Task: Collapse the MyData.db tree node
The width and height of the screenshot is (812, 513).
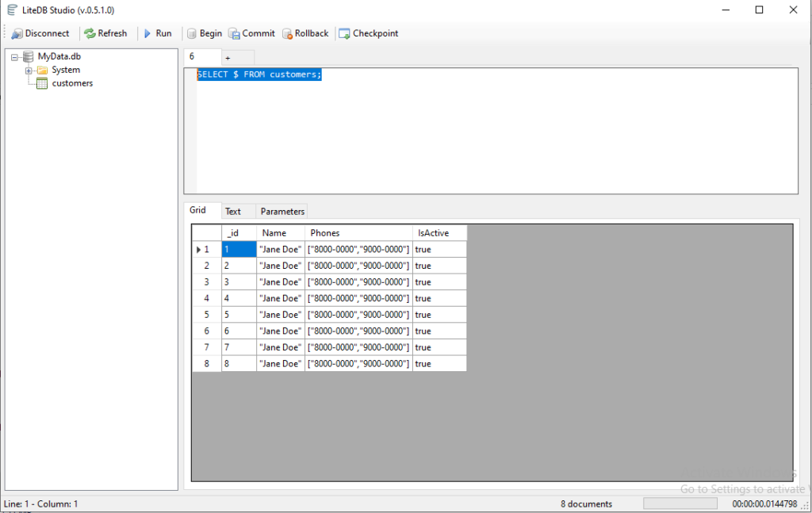Action: (15, 57)
